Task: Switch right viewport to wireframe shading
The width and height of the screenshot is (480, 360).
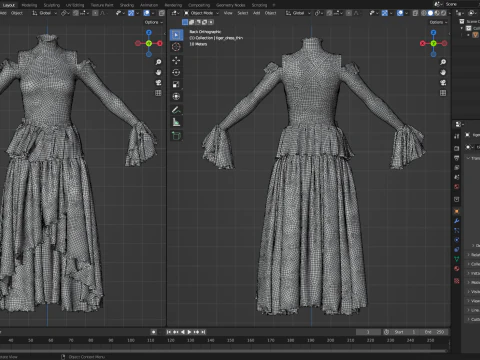Action: (x=424, y=13)
